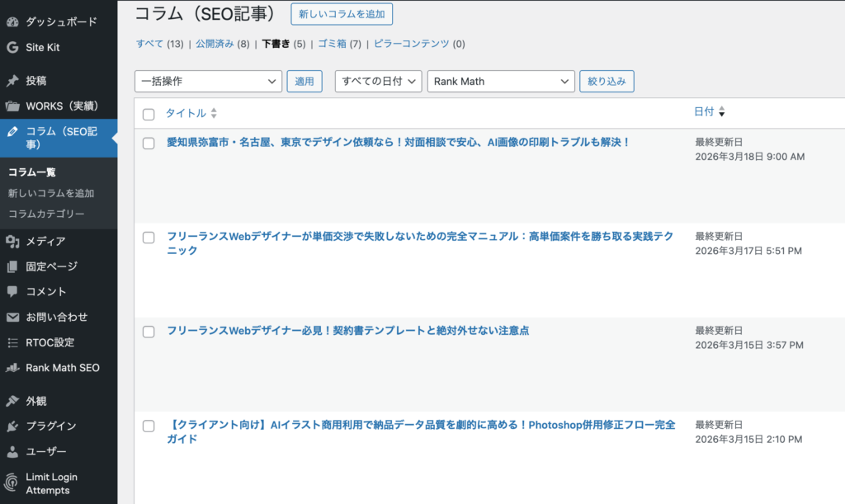Click the paintbrush icon for 外観
Screen dimensions: 845x504
tap(12, 401)
